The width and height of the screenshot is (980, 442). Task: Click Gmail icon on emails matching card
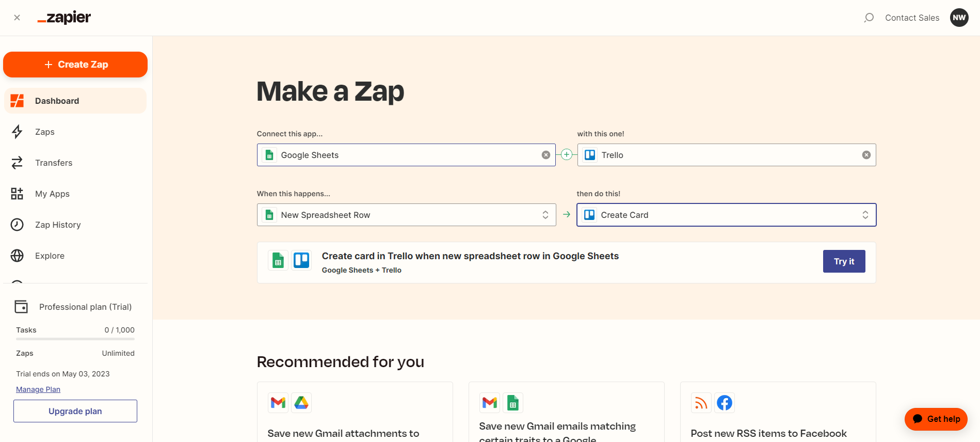(x=490, y=402)
